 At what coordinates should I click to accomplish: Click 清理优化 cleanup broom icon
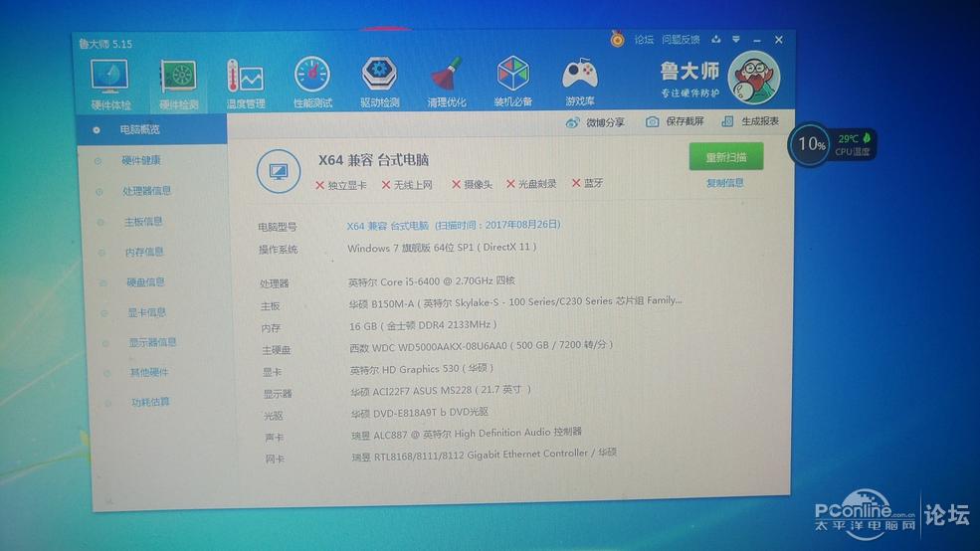point(447,82)
